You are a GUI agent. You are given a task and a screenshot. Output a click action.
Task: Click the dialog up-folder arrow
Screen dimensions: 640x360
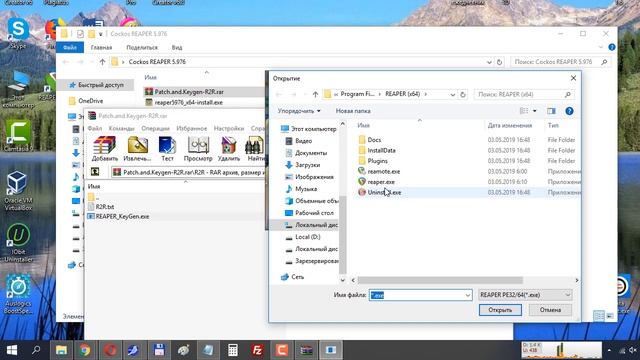pos(315,94)
